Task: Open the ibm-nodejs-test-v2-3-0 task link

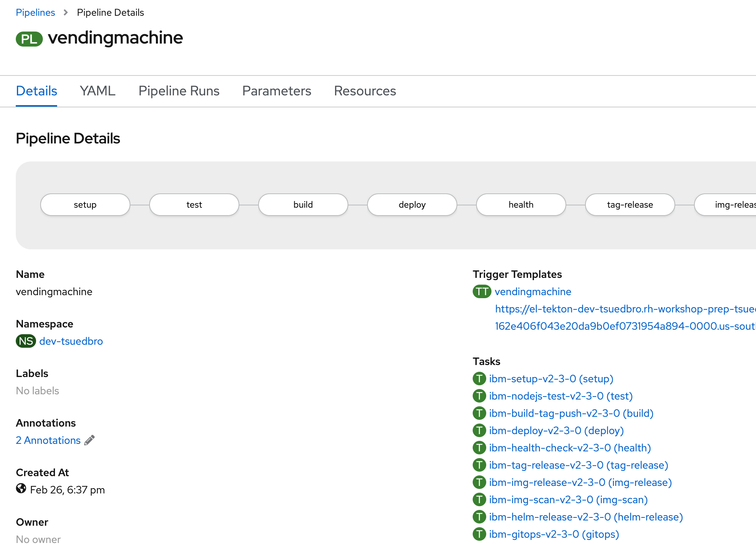Action: [561, 396]
